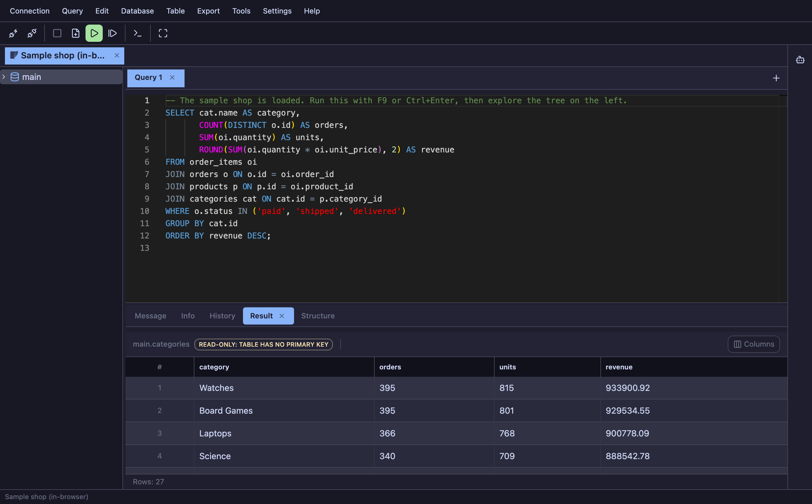The height and width of the screenshot is (504, 812).
Task: Close the Result tab
Action: [281, 316]
